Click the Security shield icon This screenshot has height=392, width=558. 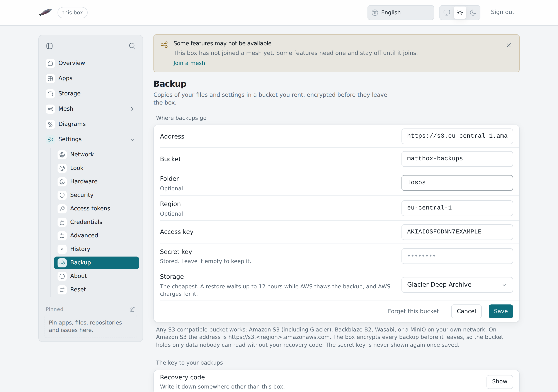pos(62,195)
